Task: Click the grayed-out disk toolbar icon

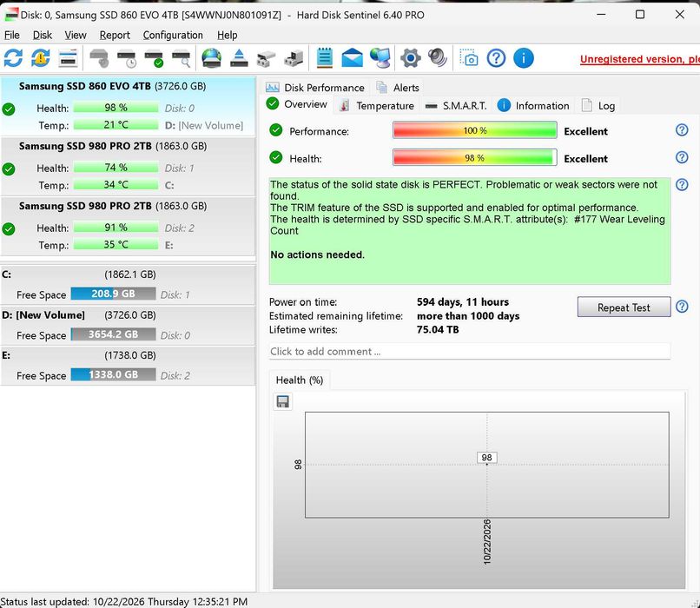Action: point(99,58)
